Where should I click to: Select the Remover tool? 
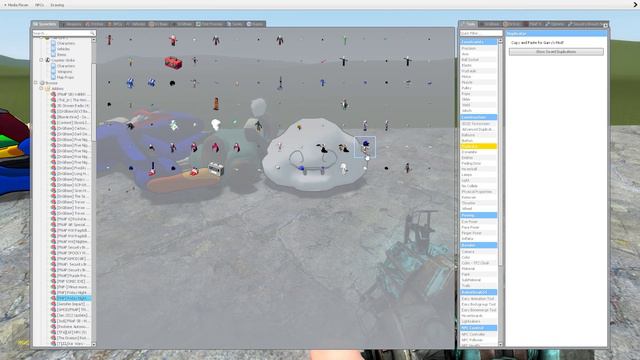pos(479,197)
